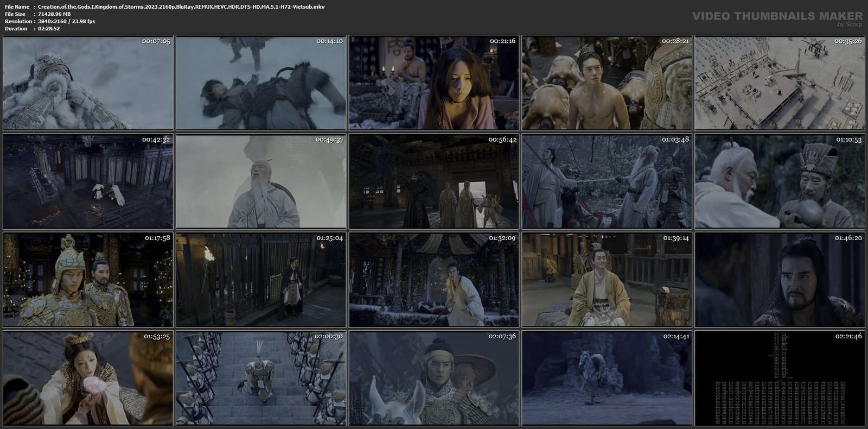Select the thumbnail at 00:14:10

click(261, 83)
